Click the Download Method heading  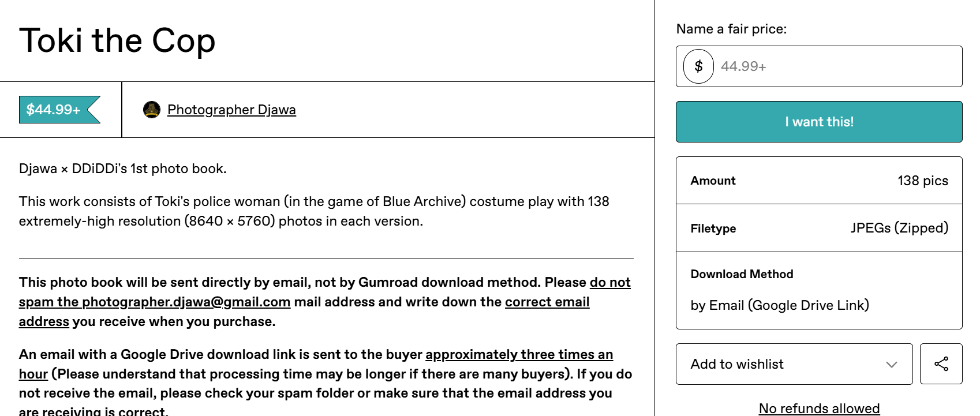point(742,274)
